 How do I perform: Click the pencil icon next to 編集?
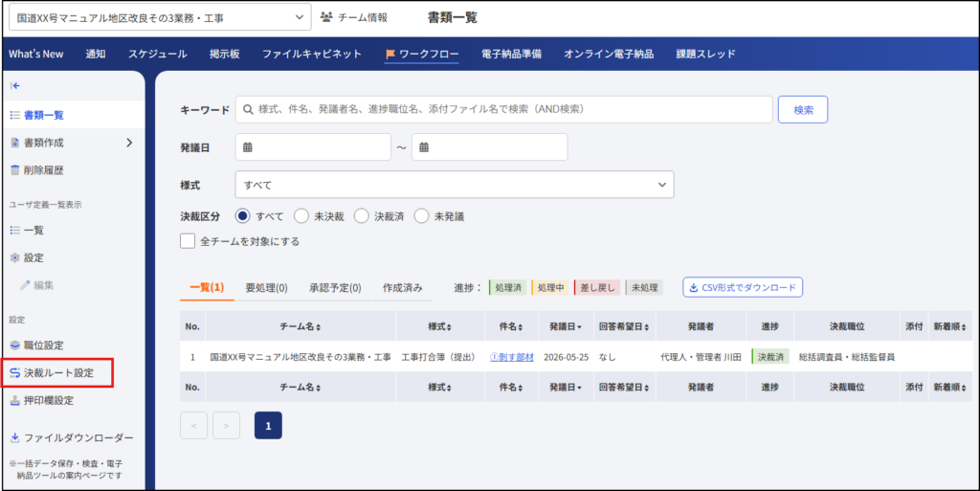(x=25, y=285)
